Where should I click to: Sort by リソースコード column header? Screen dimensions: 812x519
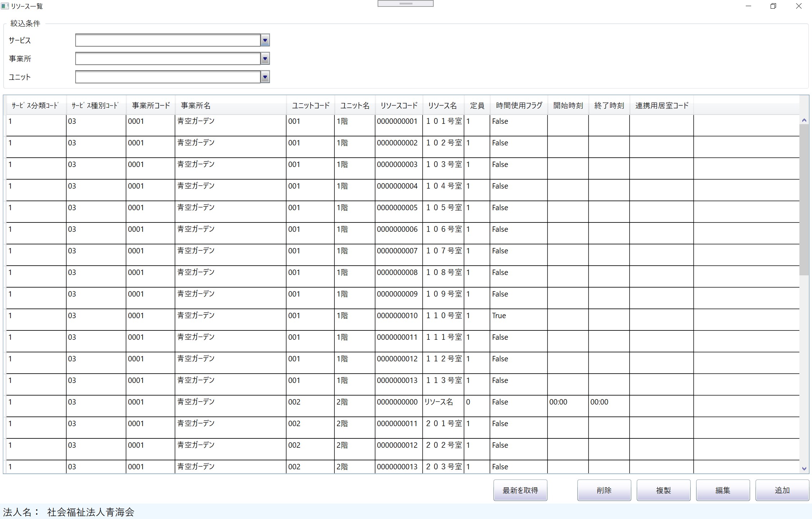399,105
